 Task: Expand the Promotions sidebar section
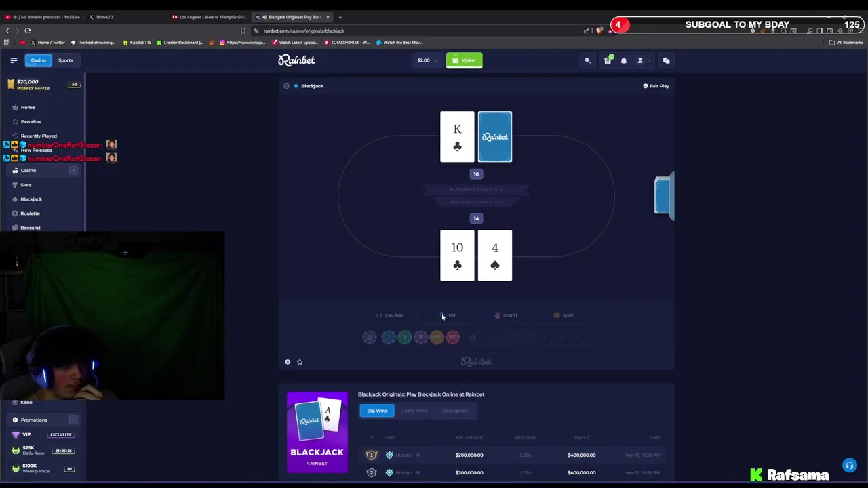[x=73, y=420]
